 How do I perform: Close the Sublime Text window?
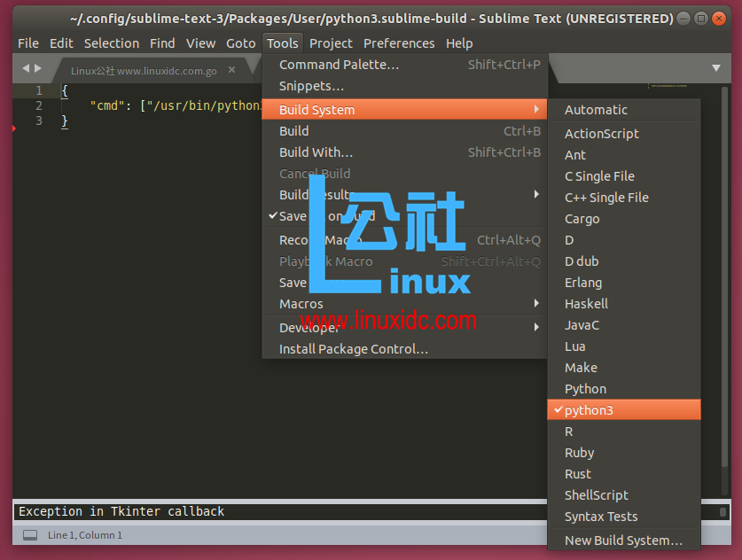719,19
